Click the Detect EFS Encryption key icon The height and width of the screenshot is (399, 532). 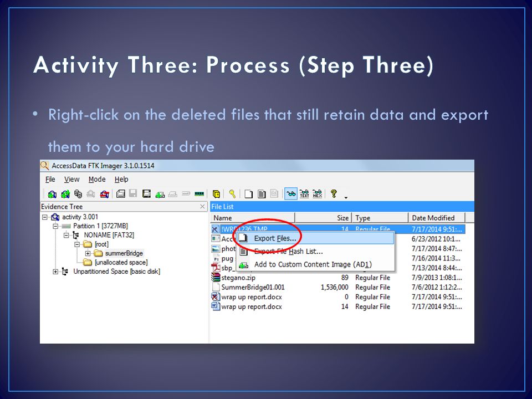click(x=232, y=194)
